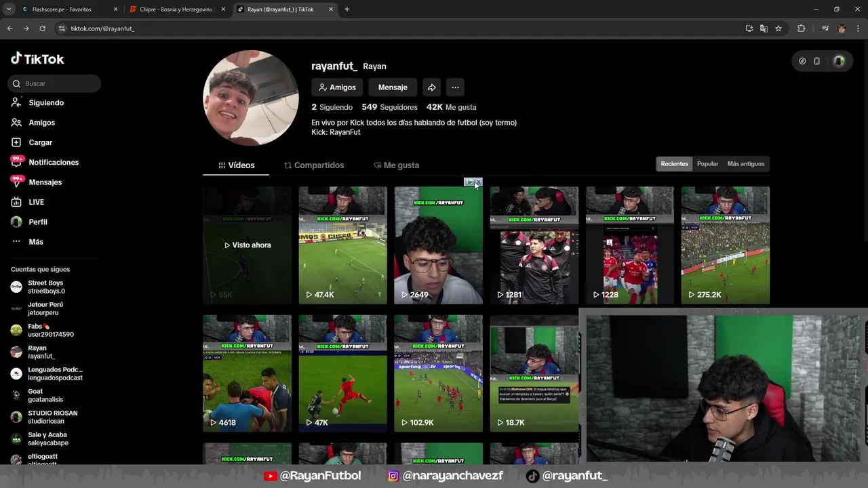
Task: Open the video with 1281 views
Action: tap(534, 245)
